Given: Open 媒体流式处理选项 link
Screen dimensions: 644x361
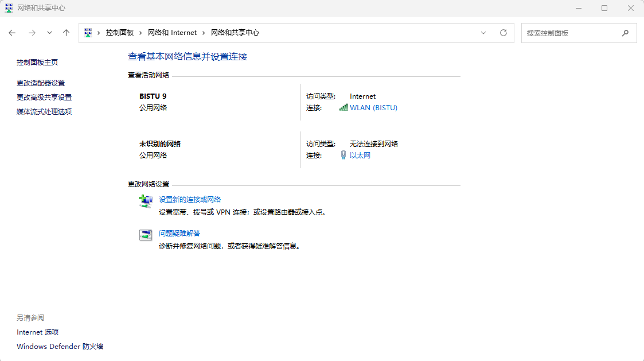Looking at the screenshot, I should tap(44, 111).
